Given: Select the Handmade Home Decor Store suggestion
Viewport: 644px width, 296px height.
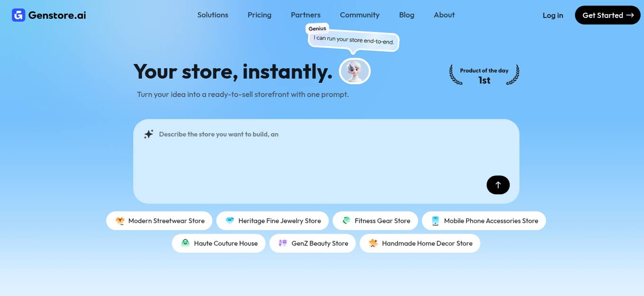Looking at the screenshot, I should click(x=420, y=243).
